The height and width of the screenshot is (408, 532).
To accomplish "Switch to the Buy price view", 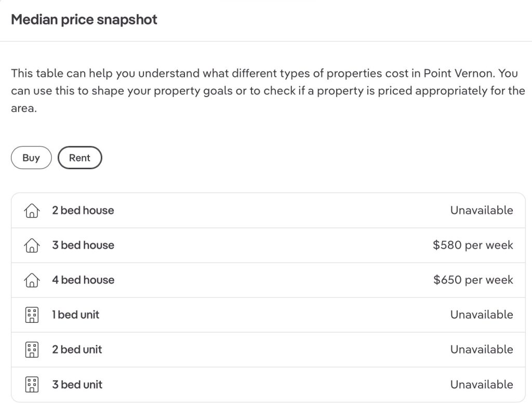I will pos(31,158).
